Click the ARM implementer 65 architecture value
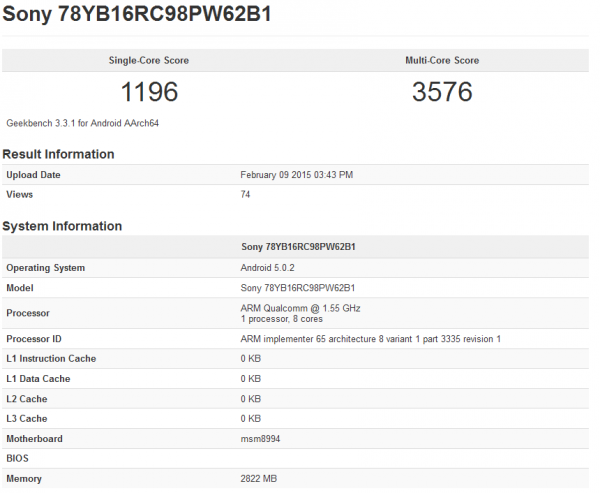This screenshot has height=493, width=600. pyautogui.click(x=370, y=339)
